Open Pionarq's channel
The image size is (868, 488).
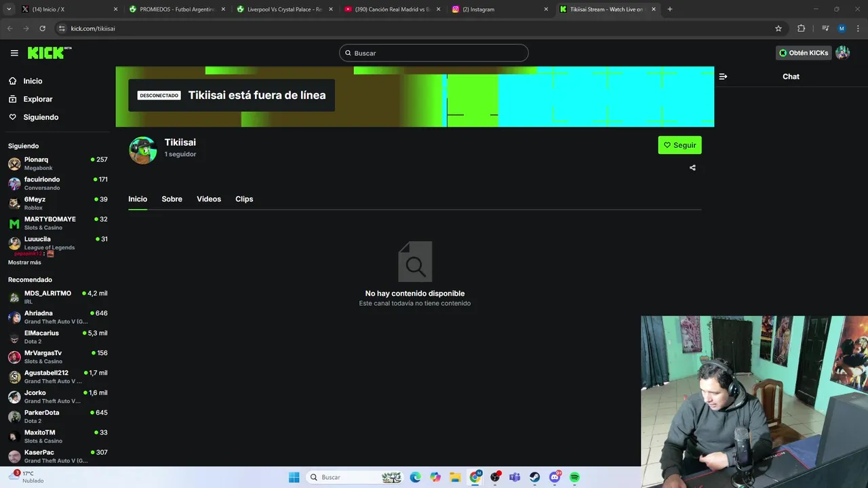(58, 164)
